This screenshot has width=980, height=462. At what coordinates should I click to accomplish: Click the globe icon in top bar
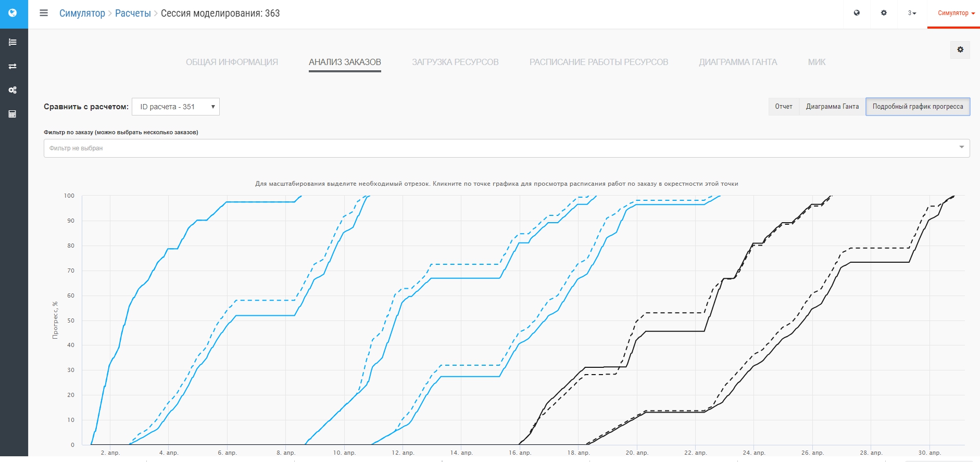click(857, 13)
